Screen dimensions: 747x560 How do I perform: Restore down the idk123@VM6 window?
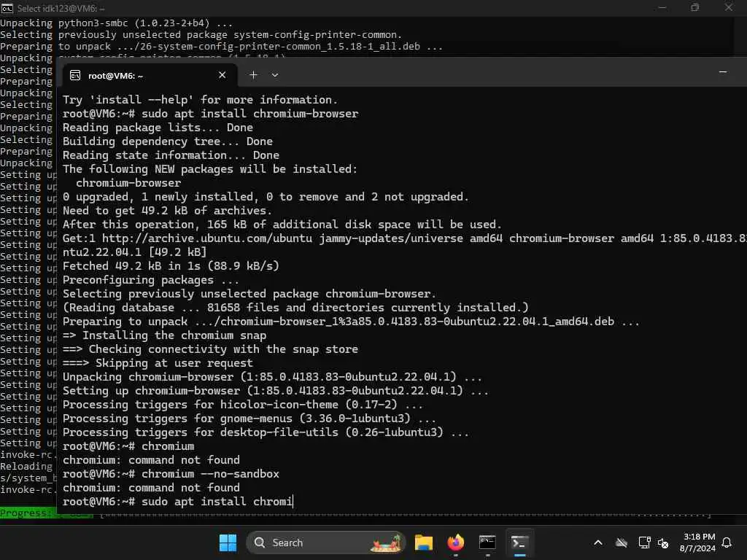click(695, 7)
